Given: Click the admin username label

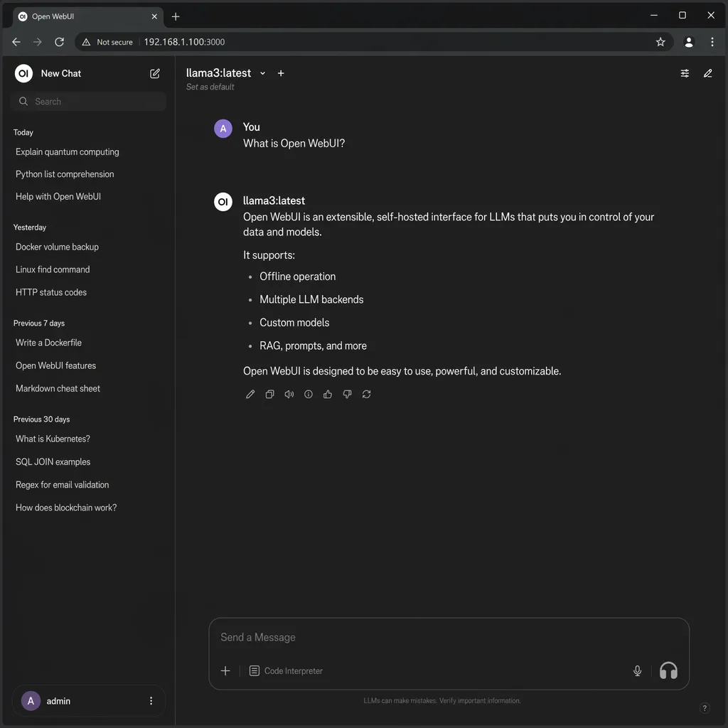Looking at the screenshot, I should click(58, 700).
